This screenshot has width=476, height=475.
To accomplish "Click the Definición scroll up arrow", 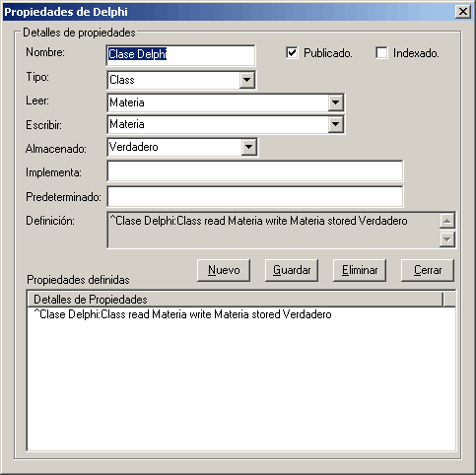I will (447, 221).
